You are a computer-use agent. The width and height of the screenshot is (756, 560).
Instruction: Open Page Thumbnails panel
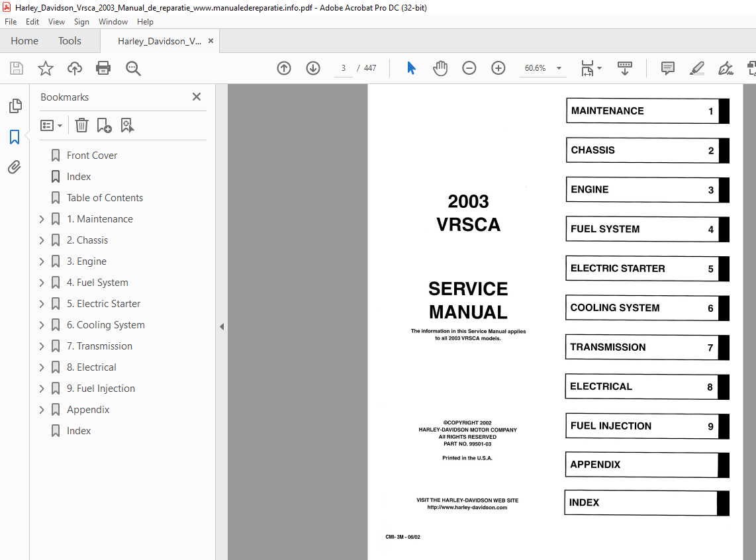coord(15,105)
